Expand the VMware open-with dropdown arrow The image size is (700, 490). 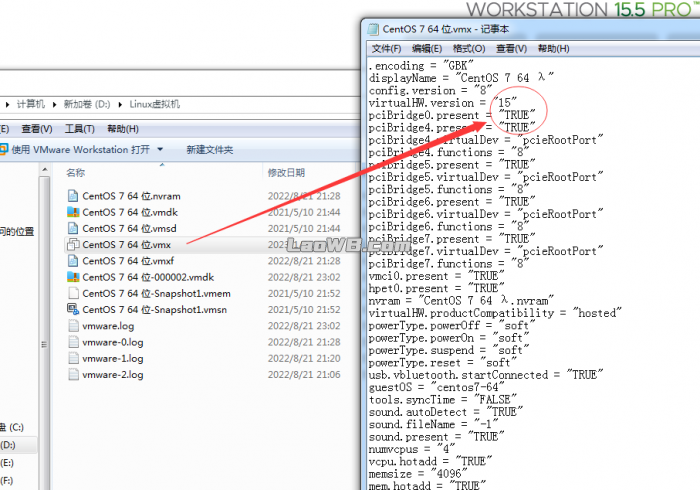[160, 149]
